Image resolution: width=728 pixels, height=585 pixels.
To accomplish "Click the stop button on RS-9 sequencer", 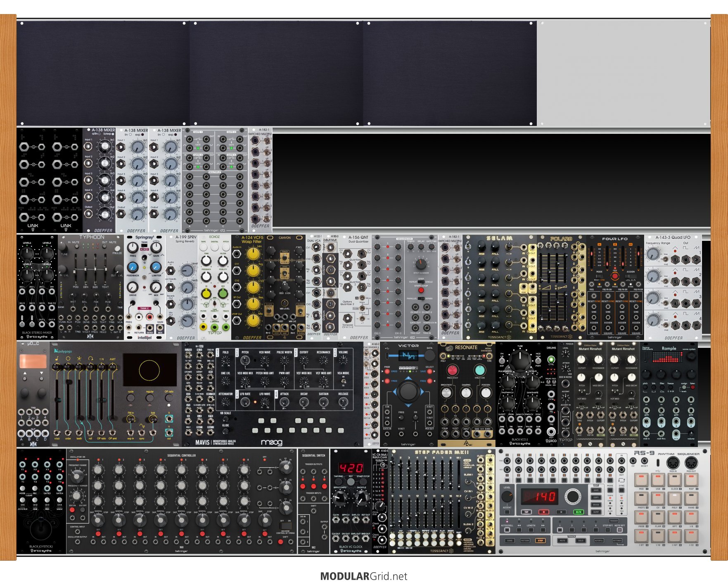I will tap(561, 512).
